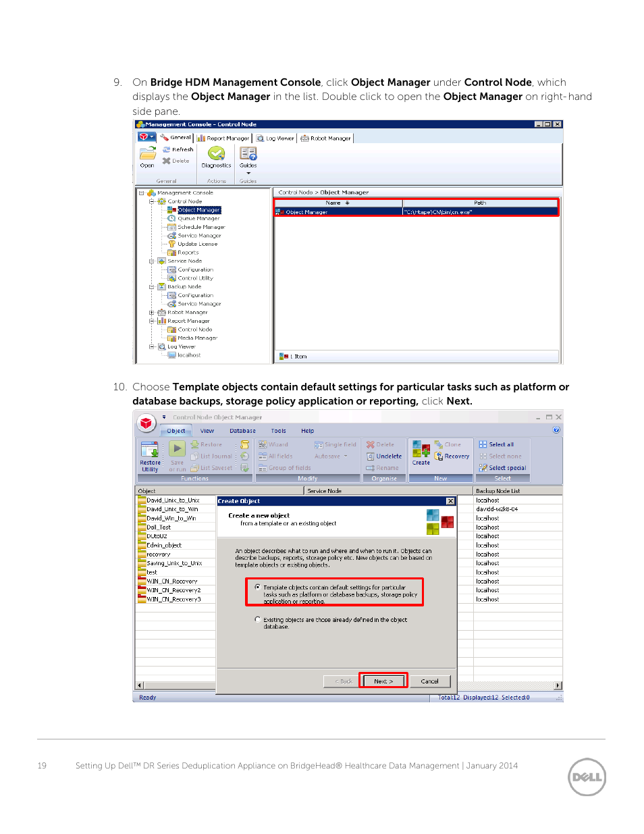
Task: Collapse the Log Viewer tree branch
Action: [152, 347]
